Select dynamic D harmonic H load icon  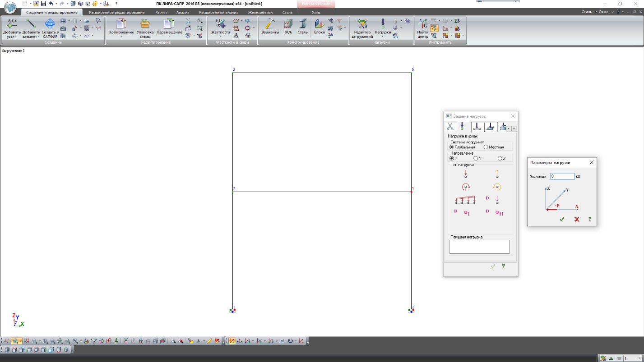(494, 212)
